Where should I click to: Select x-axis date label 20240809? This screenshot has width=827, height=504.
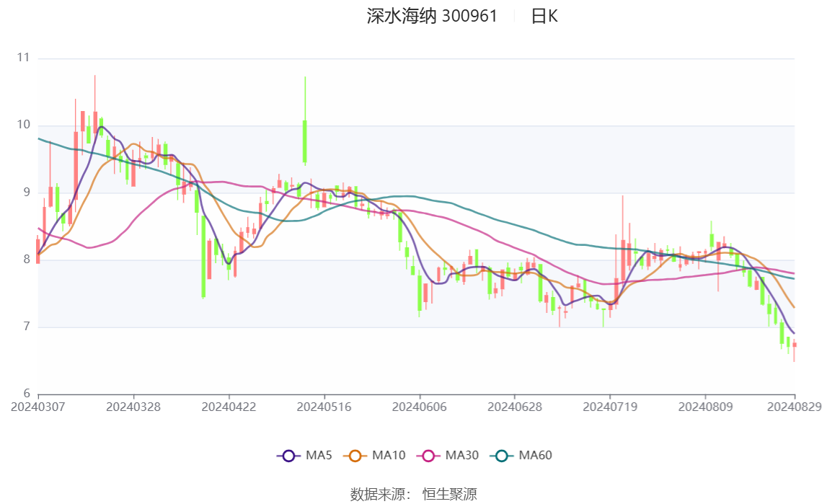[x=706, y=407]
